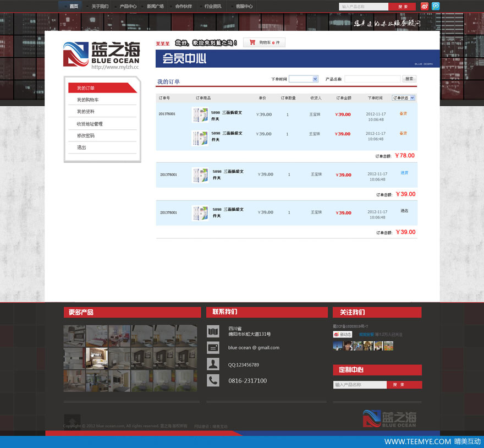Screen dimensions: 484x448
Task: Click the blue follow link beside 新动态 badge
Action: 366,334
